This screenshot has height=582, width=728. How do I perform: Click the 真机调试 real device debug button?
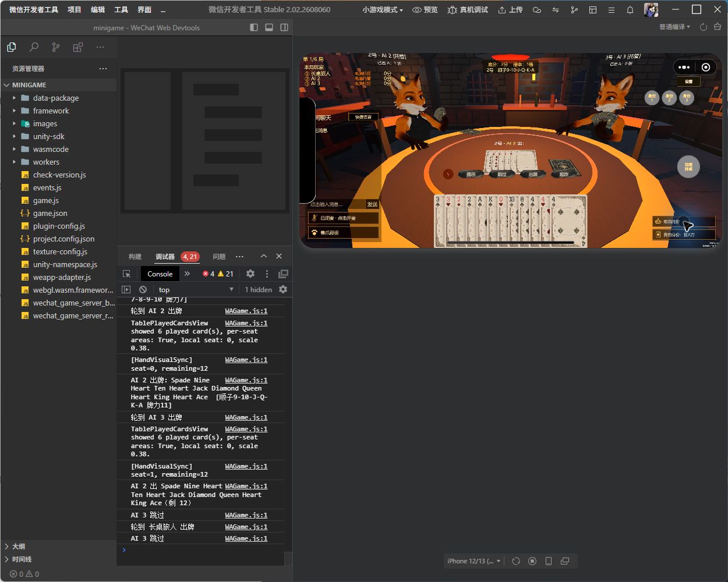coord(468,10)
